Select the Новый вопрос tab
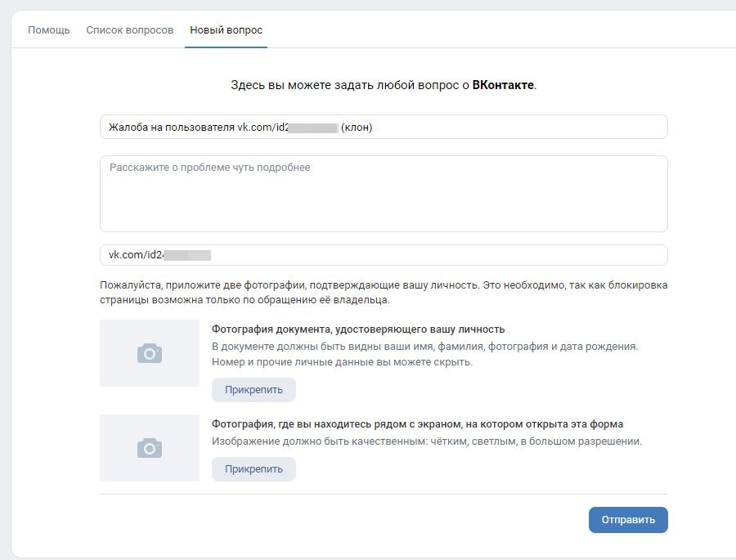Viewport: 736px width, 560px height. pos(226,30)
